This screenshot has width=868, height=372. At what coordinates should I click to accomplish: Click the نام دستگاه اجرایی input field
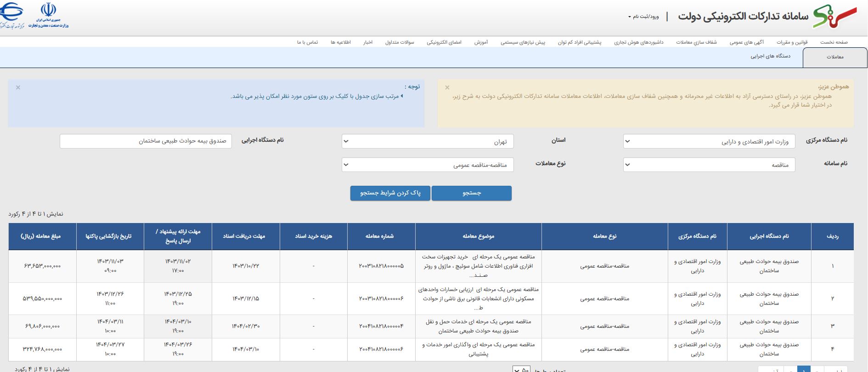(146, 141)
